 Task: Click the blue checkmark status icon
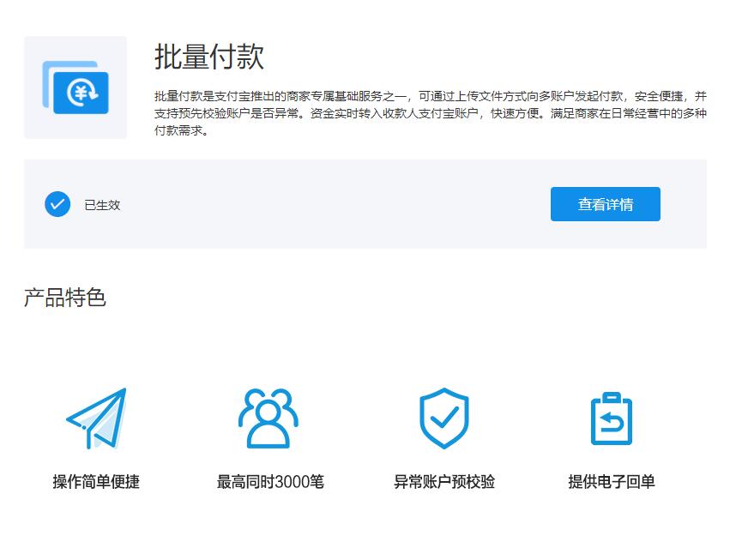coord(57,204)
